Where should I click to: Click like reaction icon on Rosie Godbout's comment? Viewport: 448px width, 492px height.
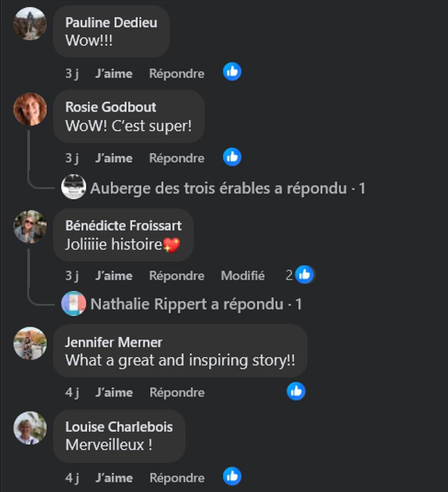click(x=232, y=157)
